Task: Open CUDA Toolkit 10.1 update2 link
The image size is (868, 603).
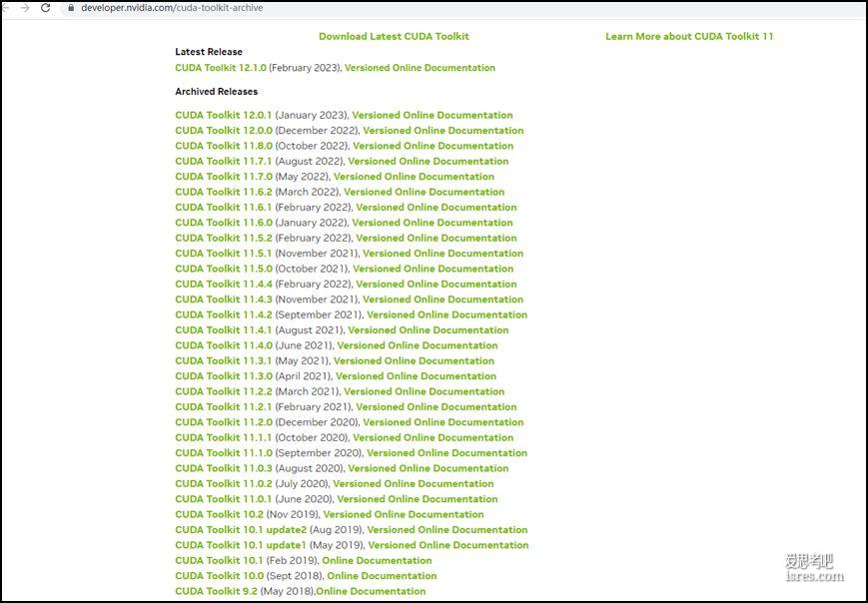Action: [241, 530]
